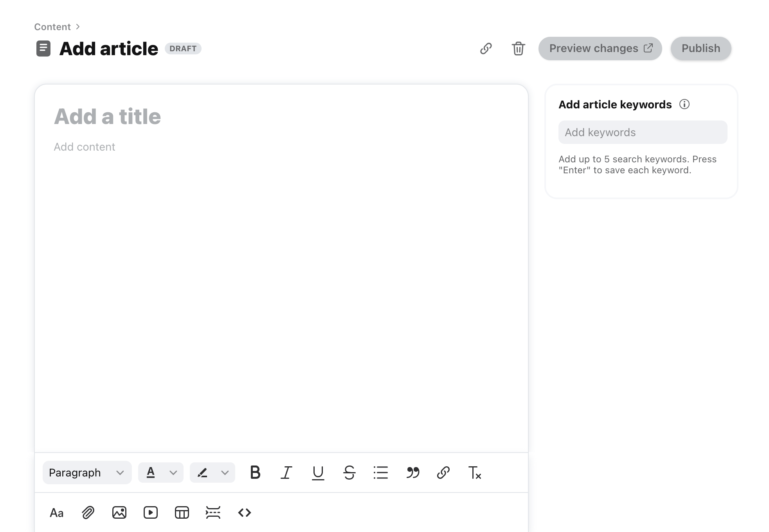
Task: Focus the Add keywords input field
Action: pos(642,132)
